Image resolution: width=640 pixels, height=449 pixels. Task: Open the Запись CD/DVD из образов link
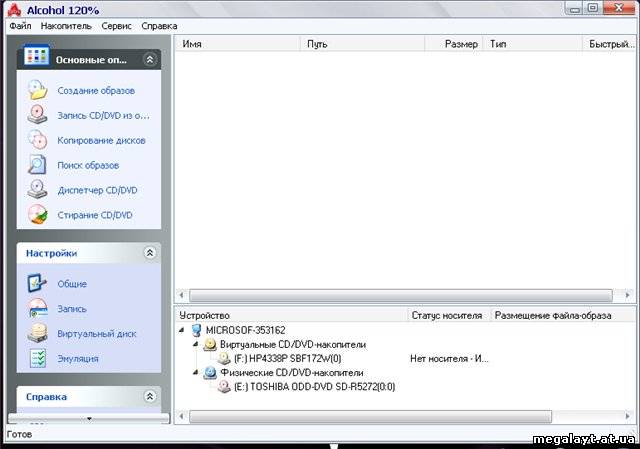(x=103, y=116)
